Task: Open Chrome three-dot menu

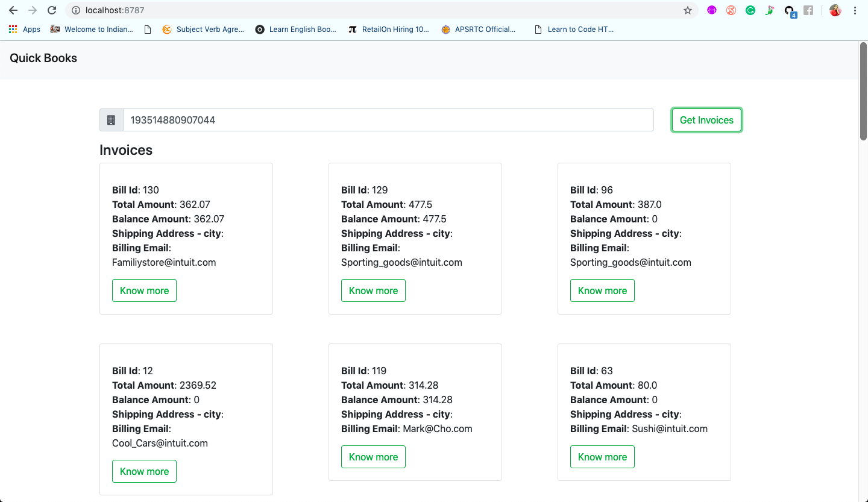Action: coord(855,10)
